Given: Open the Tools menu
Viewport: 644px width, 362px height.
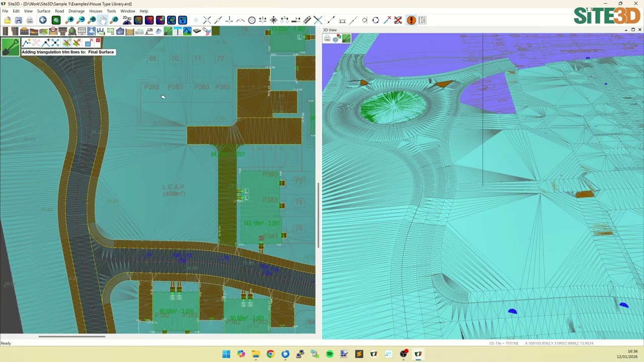Looking at the screenshot, I should pos(111,11).
